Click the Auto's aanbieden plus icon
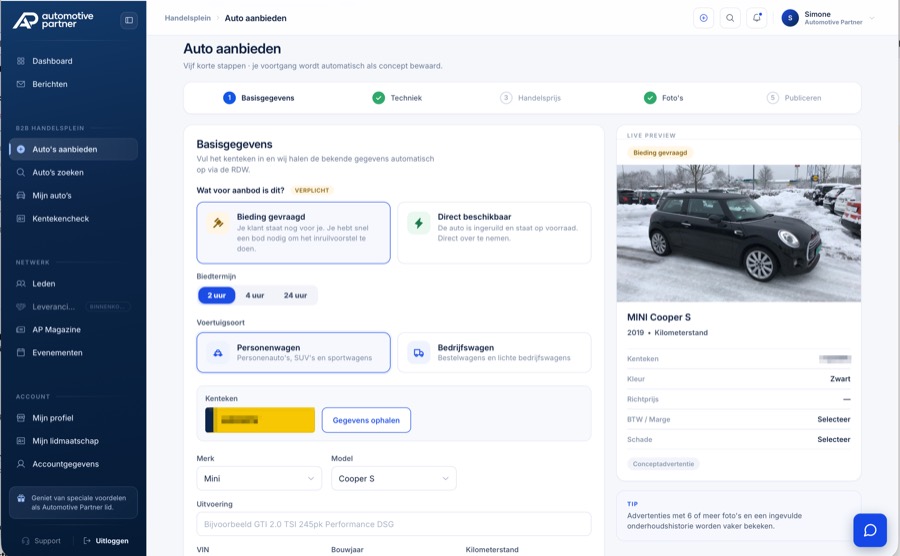900x556 pixels. click(21, 149)
